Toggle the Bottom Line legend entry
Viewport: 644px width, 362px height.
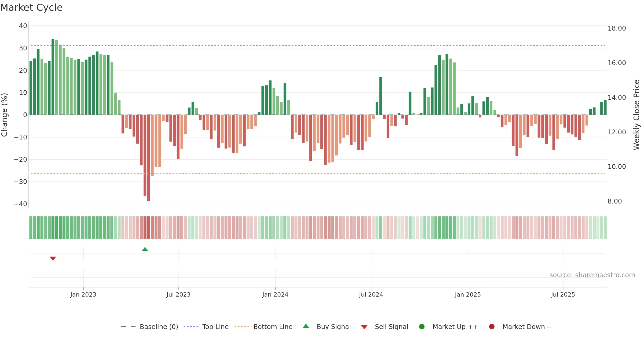tap(264, 327)
